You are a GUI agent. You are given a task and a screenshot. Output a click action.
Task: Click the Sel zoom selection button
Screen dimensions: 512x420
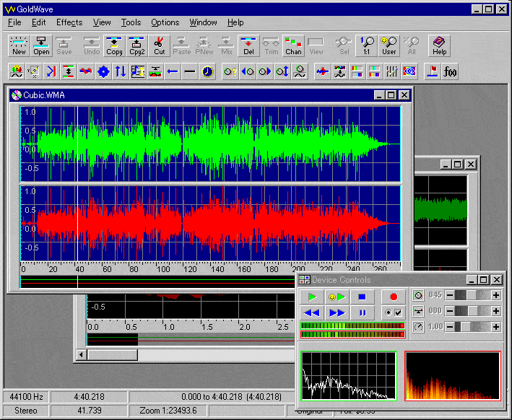(x=344, y=45)
